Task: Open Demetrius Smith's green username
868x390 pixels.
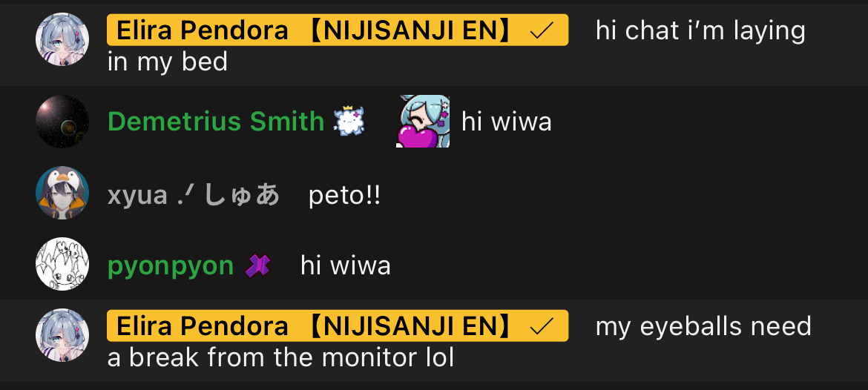Action: coord(216,121)
